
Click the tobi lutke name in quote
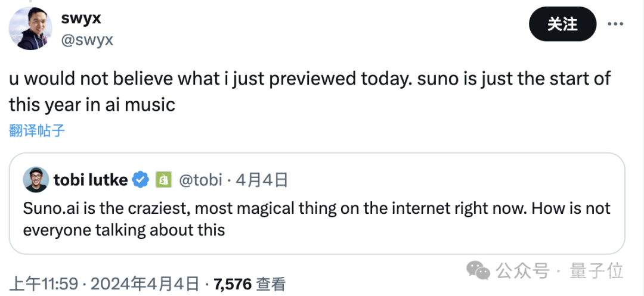(x=90, y=179)
